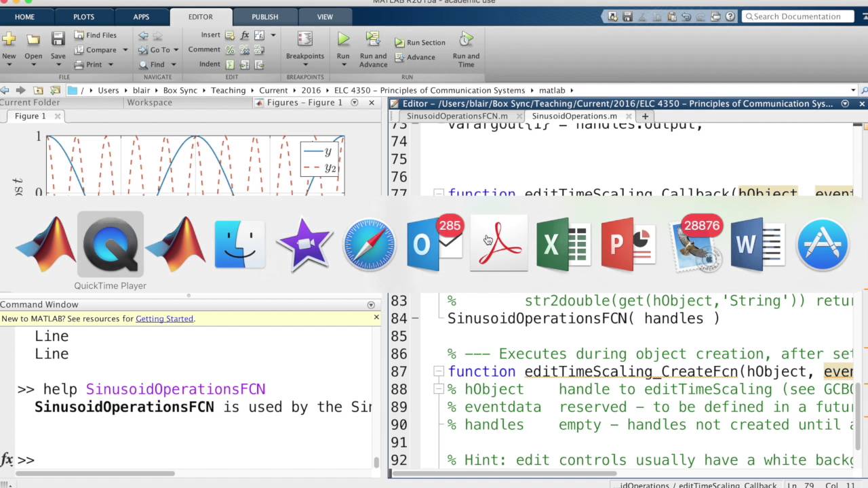Click the quick access Undo icon
Screen dimensions: 868x488
(686, 16)
